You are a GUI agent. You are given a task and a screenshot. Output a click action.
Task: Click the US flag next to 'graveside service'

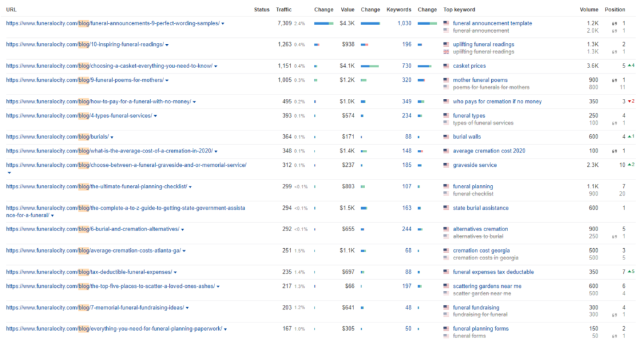point(446,165)
